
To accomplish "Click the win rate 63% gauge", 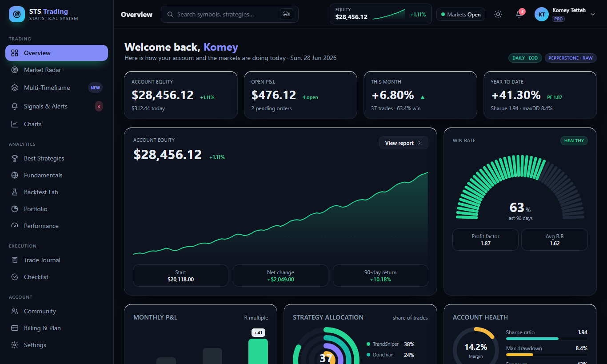I will tap(520, 187).
